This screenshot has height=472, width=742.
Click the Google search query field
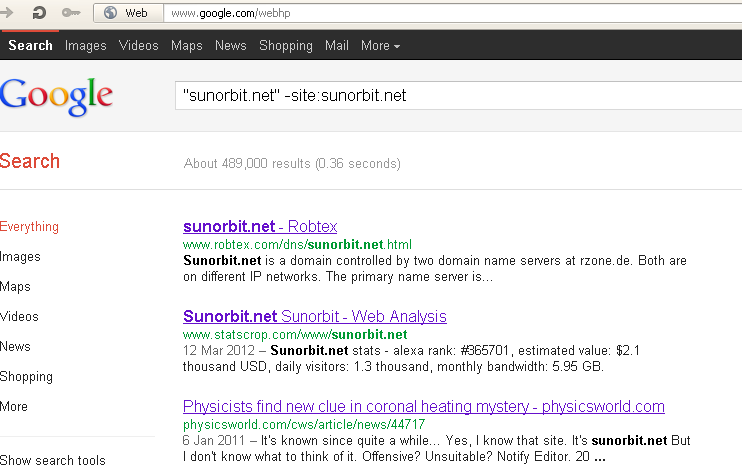pyautogui.click(x=458, y=96)
